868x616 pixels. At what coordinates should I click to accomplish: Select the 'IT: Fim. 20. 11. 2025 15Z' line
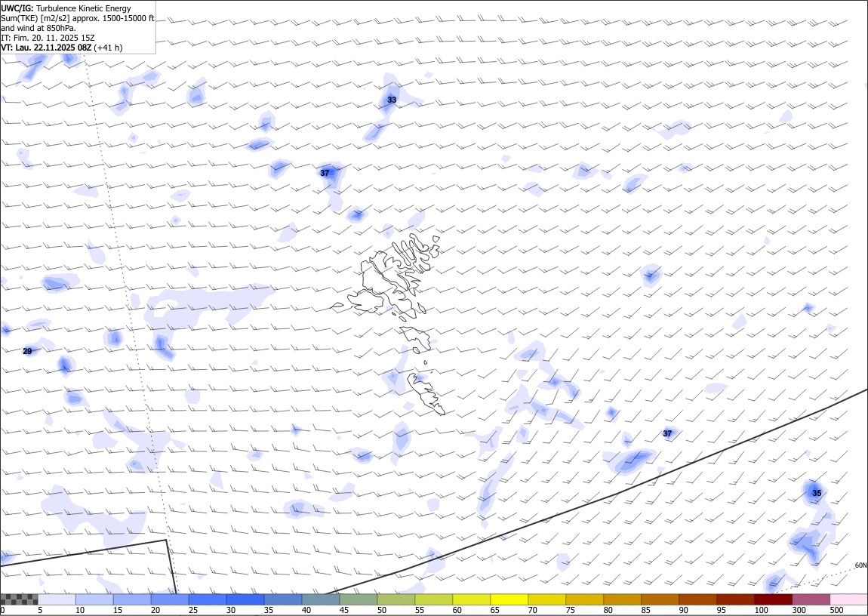pos(48,38)
